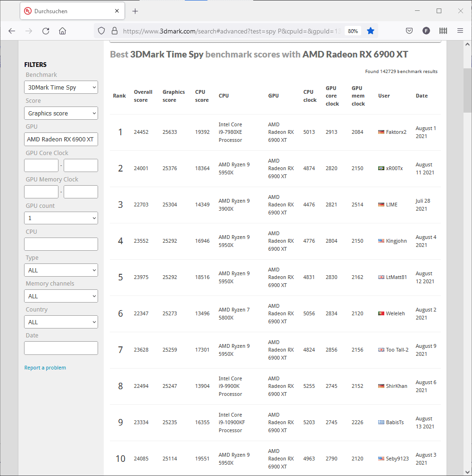This screenshot has height=476, width=472.
Task: Click user xR00Tx in rank 2
Action: click(x=394, y=168)
